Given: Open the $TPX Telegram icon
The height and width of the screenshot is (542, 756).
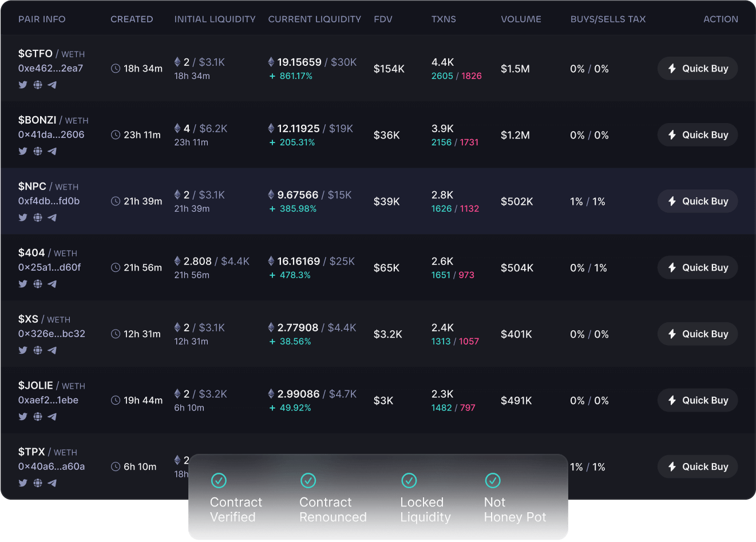Looking at the screenshot, I should [52, 483].
